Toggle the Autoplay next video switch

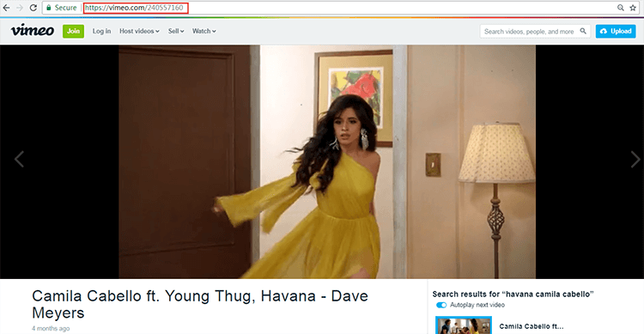coord(441,305)
